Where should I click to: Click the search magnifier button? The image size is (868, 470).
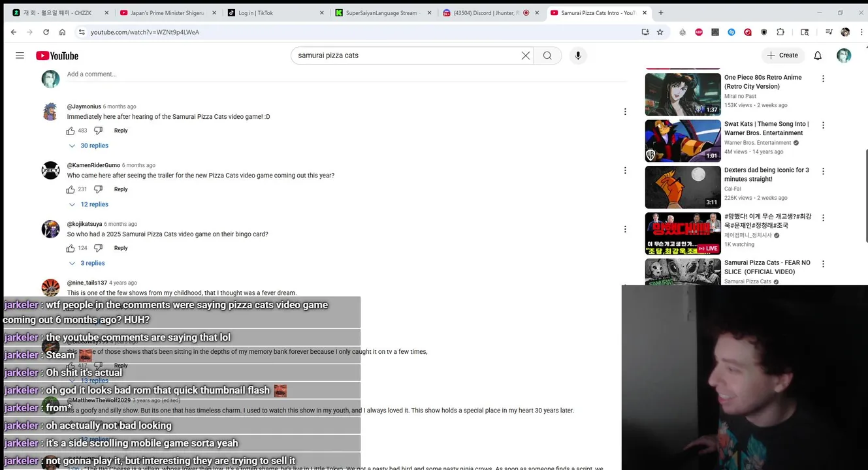click(x=547, y=55)
